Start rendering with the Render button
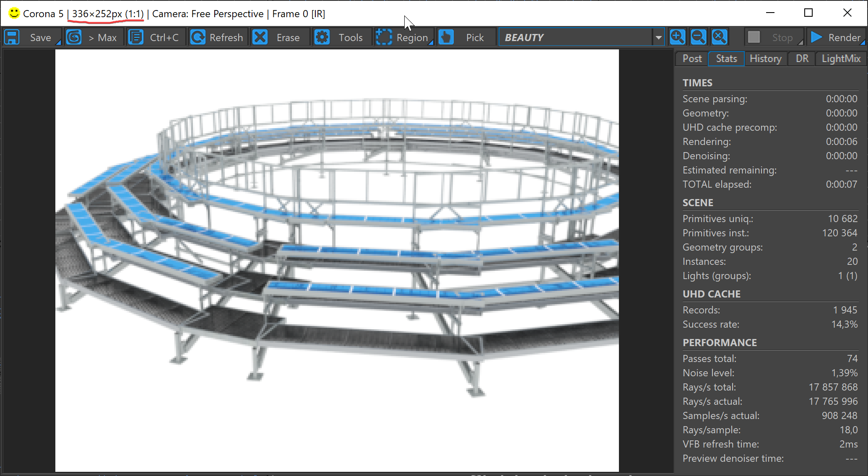The width and height of the screenshot is (868, 476). coord(836,37)
